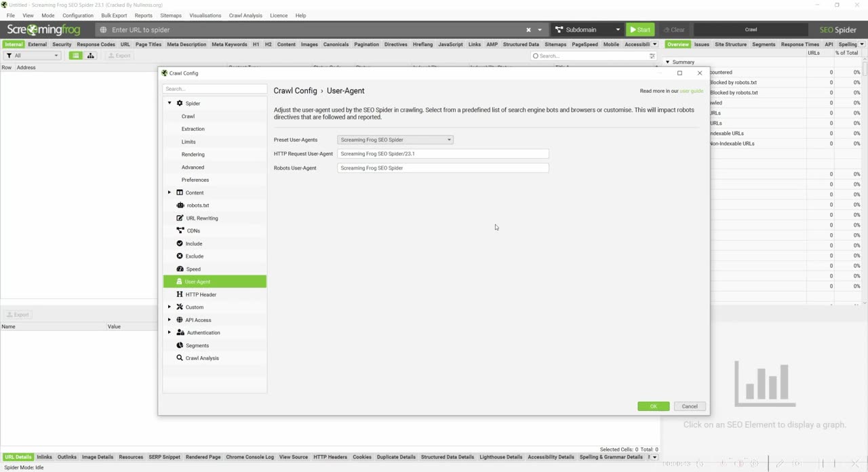Open the Bulk Export menu
Screen dimensions: 868x472
114,15
